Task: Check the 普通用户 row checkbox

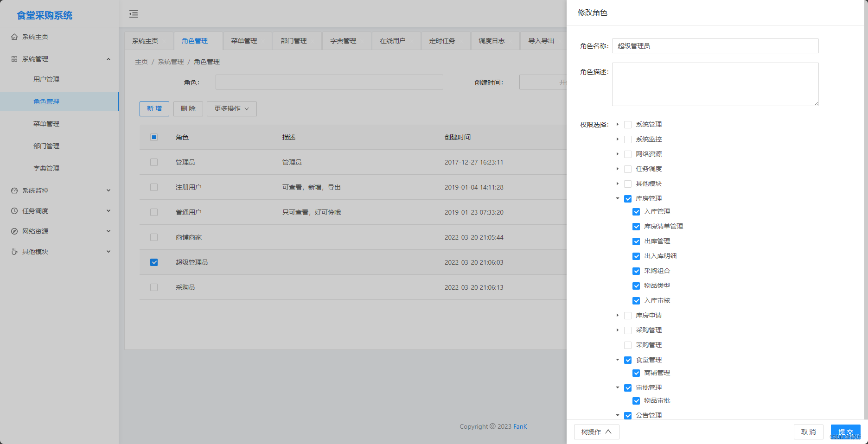Action: (x=154, y=212)
